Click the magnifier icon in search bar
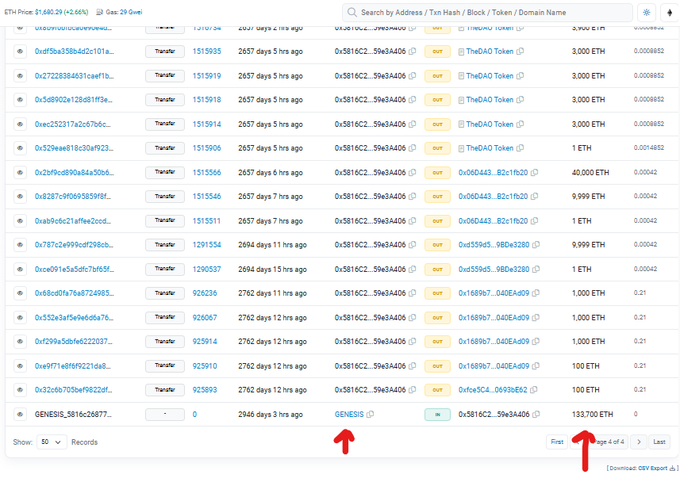 pos(352,12)
